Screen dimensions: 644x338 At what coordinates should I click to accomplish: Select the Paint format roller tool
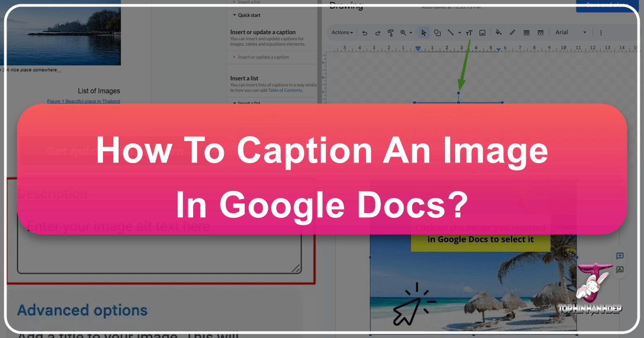[391, 33]
